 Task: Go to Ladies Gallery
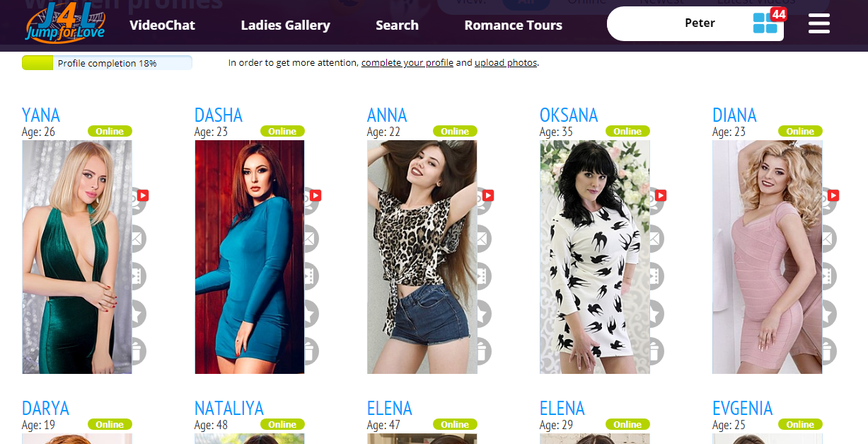coord(285,25)
